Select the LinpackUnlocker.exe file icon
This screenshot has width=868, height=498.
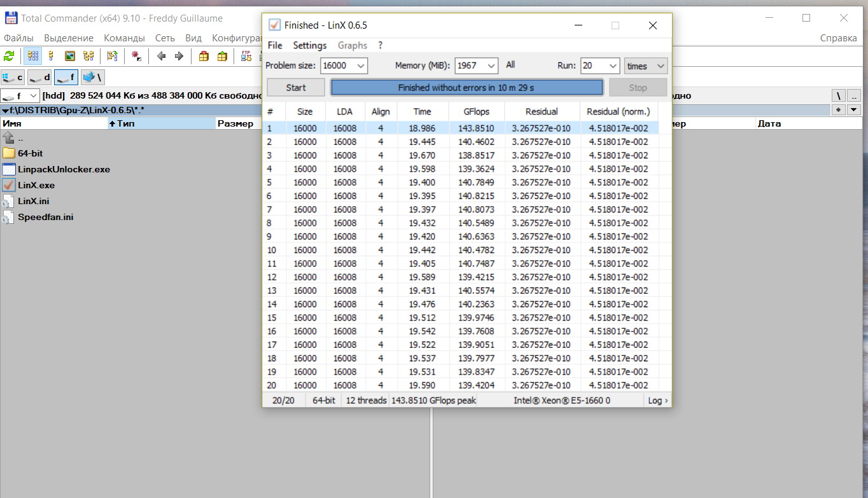[x=8, y=169]
